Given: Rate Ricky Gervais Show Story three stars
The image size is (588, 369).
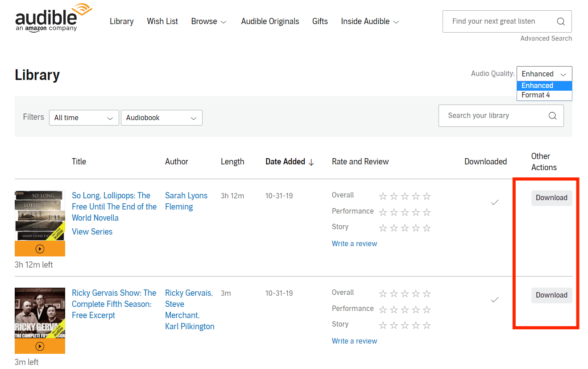Looking at the screenshot, I should (405, 325).
